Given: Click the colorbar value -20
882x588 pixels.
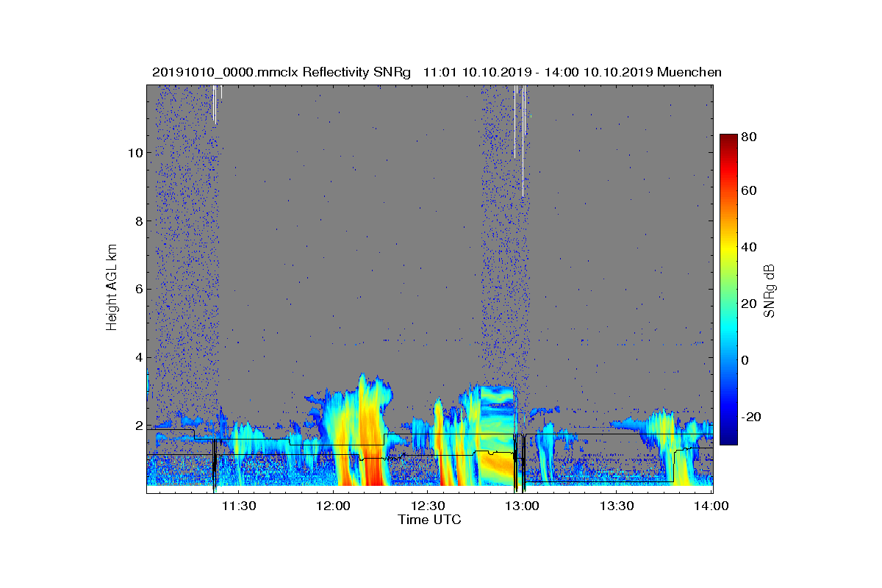Looking at the screenshot, I should (753, 417).
